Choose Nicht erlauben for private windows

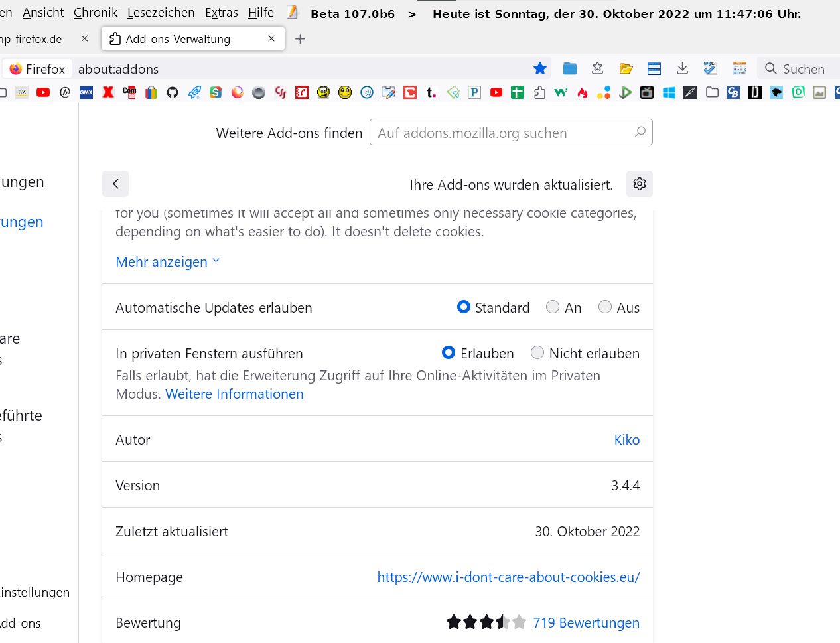tap(537, 352)
